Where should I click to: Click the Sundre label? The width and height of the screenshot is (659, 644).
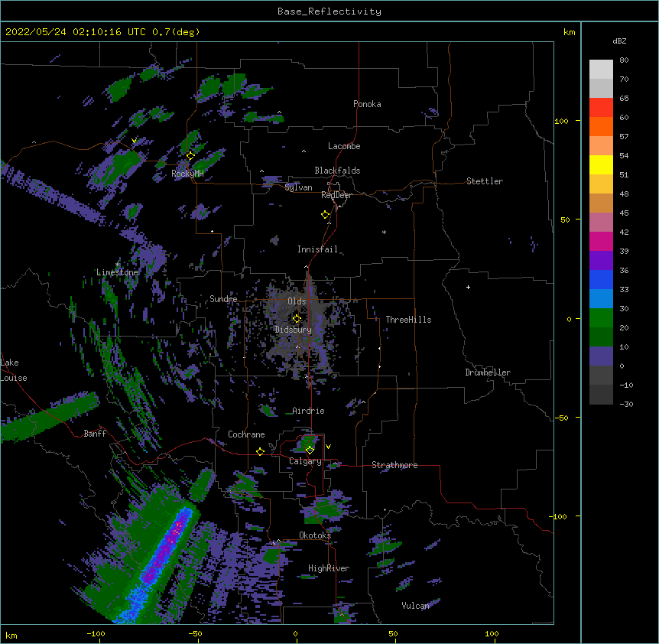coord(223,299)
